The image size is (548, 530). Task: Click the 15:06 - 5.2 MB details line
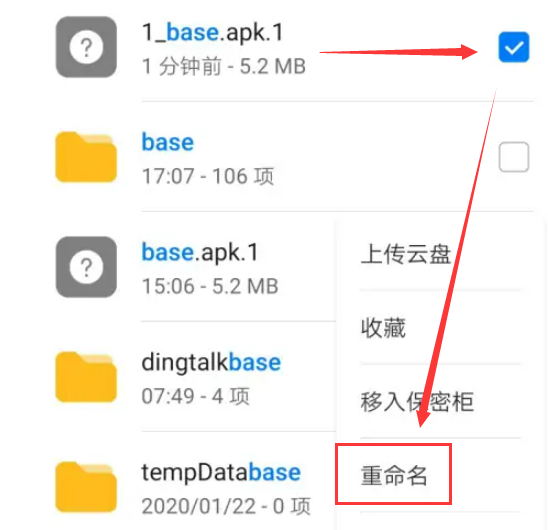(x=210, y=286)
